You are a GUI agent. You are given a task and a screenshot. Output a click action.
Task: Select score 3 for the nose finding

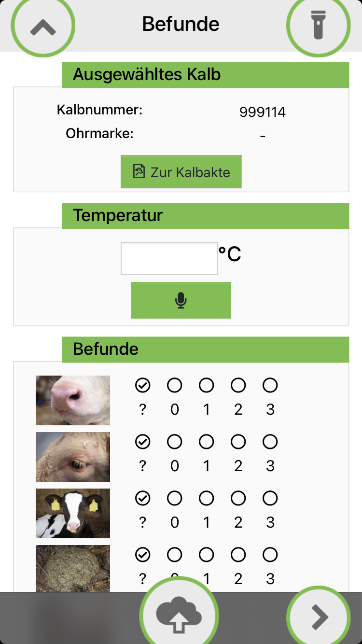click(x=270, y=385)
